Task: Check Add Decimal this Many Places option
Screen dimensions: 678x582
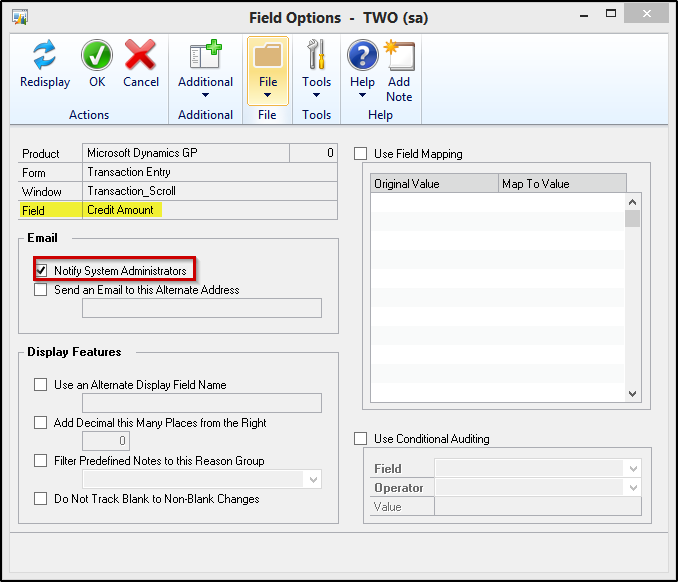Action: (41, 423)
